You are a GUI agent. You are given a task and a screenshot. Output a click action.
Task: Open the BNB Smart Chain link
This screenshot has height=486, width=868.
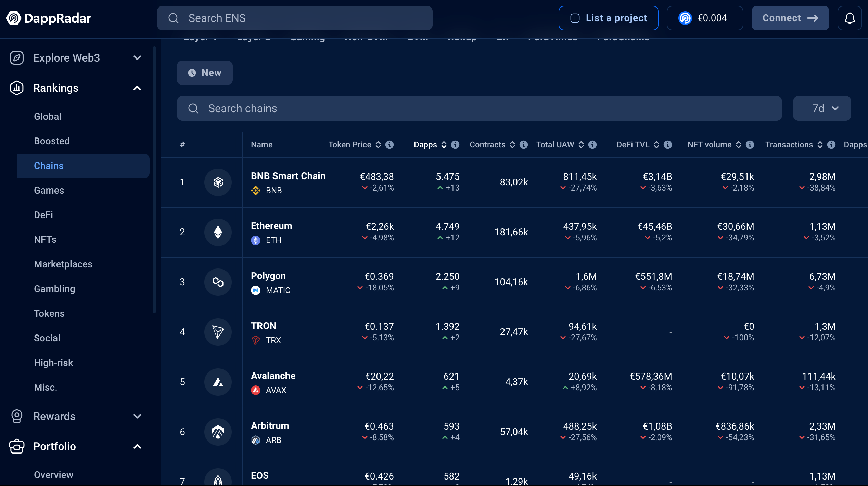click(x=288, y=176)
